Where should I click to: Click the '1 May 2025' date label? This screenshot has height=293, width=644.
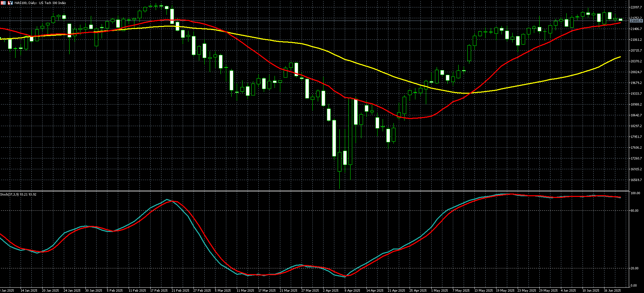(x=439, y=290)
